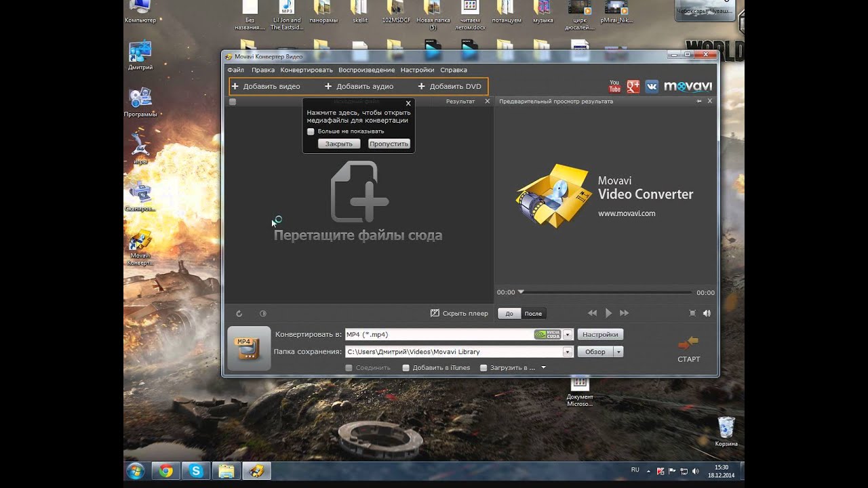Viewport: 868px width, 488px height.
Task: Open the Правка menu
Action: coord(263,70)
